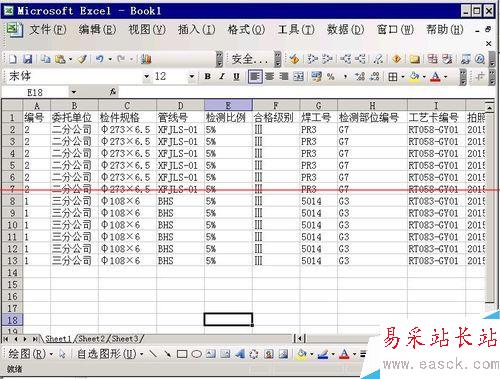Viewport: 500px width, 379px height.
Task: Select the Format Painter brush icon
Action: [x=82, y=59]
